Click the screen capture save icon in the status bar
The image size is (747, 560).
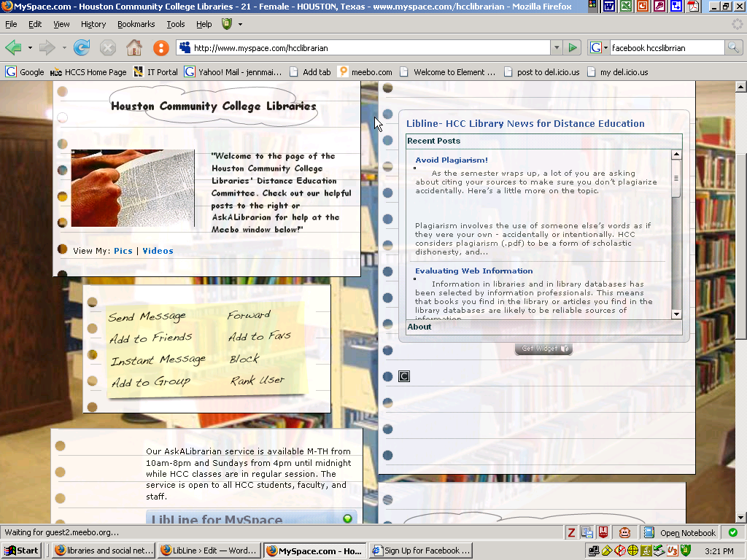pos(587,532)
